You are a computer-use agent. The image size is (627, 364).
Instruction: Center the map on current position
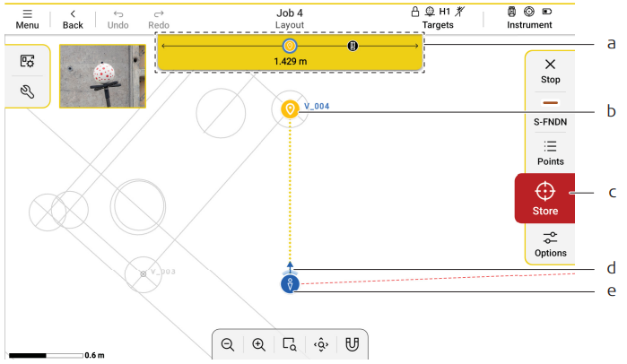(x=320, y=344)
